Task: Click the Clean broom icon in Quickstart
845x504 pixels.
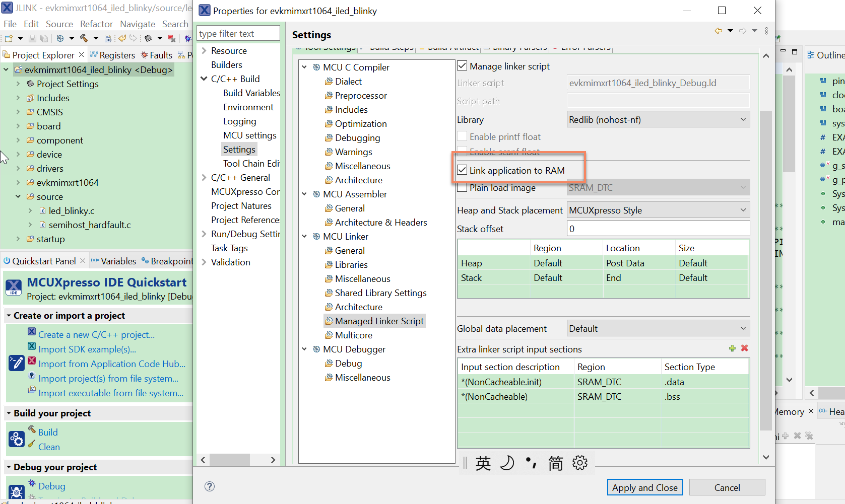Action: 32,444
